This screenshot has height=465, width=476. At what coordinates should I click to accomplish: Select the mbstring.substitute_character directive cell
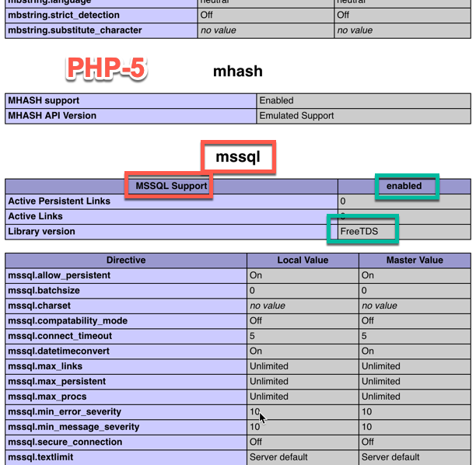point(101,30)
